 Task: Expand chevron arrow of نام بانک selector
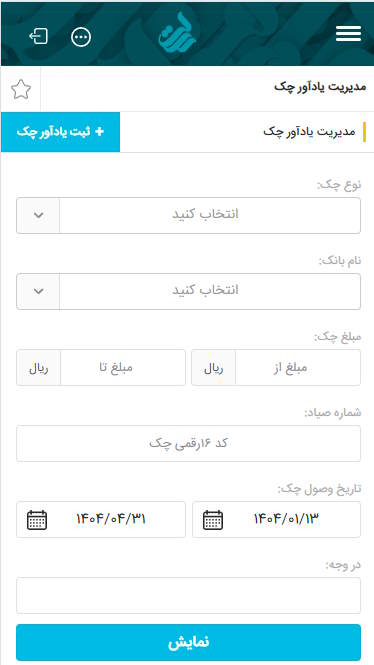pos(38,291)
